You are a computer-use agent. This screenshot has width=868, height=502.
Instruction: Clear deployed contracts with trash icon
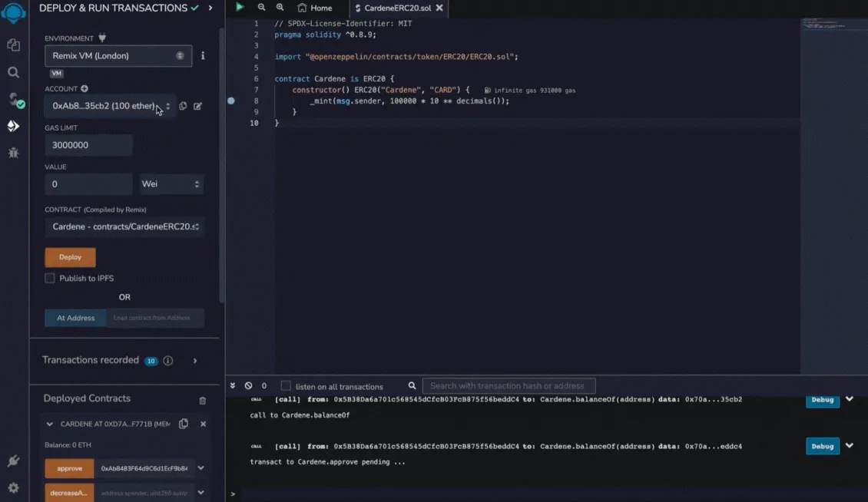(203, 401)
